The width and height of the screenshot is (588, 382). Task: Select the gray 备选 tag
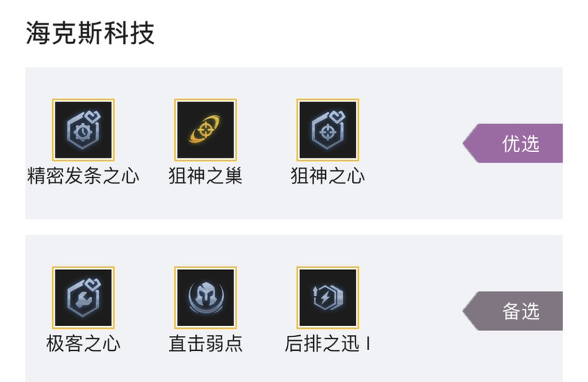(513, 311)
